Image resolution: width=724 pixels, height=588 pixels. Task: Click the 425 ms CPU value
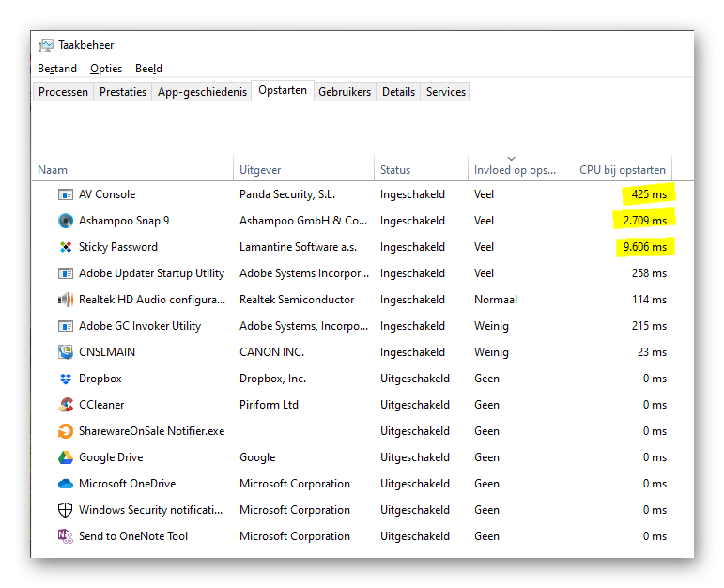pyautogui.click(x=649, y=194)
